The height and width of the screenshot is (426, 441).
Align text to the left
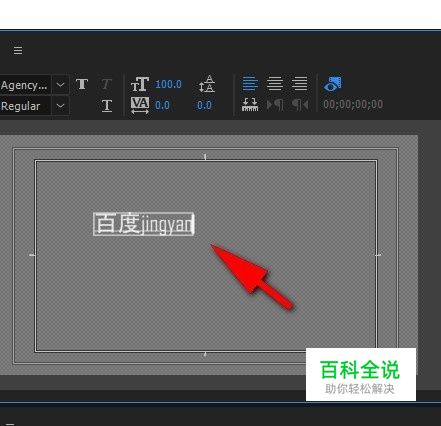click(250, 83)
